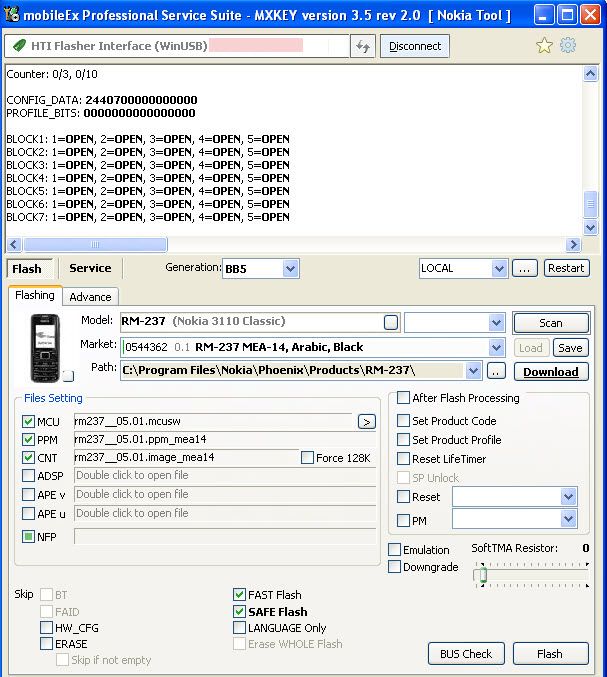607x677 pixels.
Task: Expand the Path dropdown
Action: pyautogui.click(x=474, y=370)
